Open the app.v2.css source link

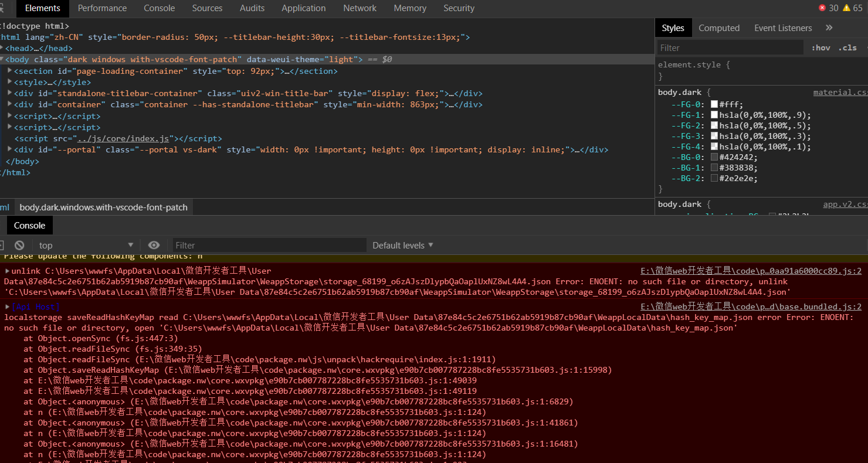coord(845,205)
